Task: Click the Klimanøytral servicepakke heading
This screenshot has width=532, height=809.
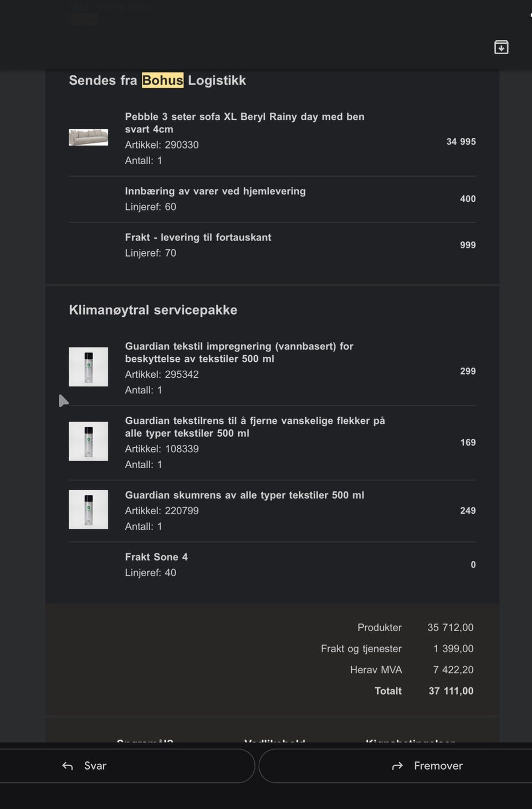Action: [153, 310]
